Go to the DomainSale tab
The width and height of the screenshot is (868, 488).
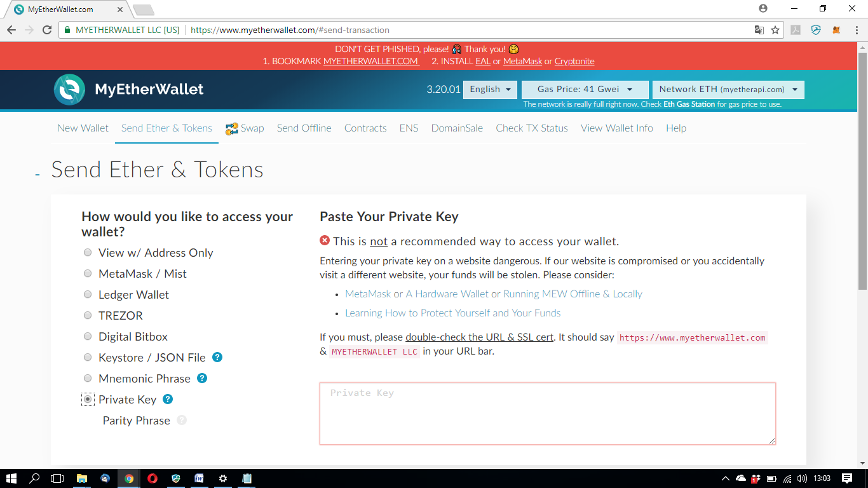(457, 128)
